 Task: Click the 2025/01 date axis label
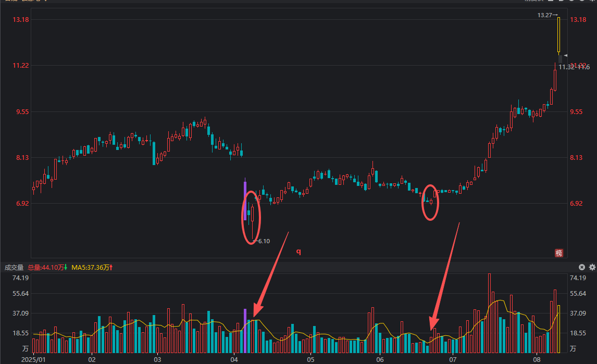(33, 359)
